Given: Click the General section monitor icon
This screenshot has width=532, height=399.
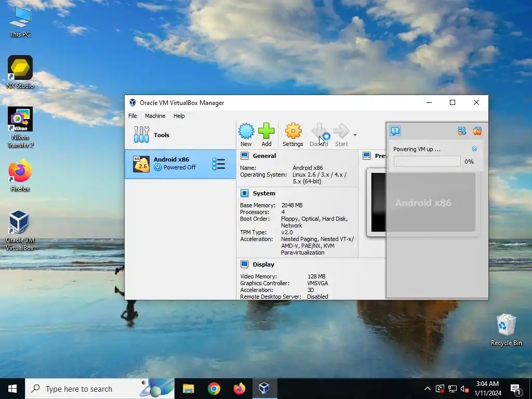Looking at the screenshot, I should [x=244, y=156].
